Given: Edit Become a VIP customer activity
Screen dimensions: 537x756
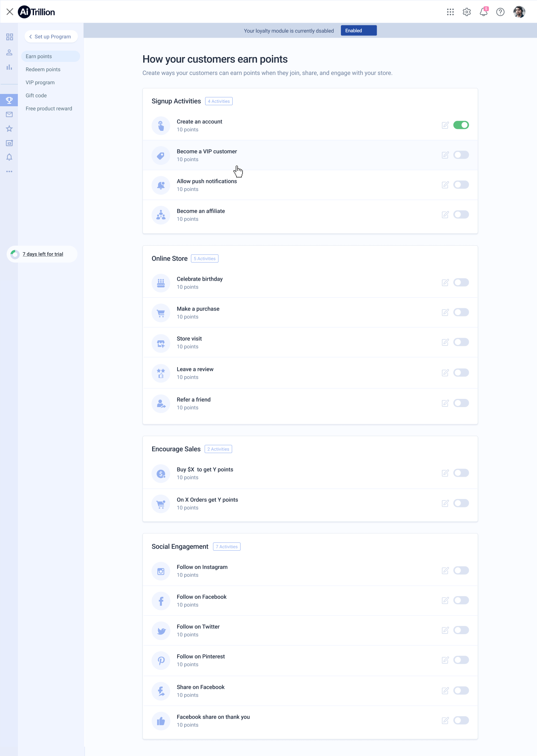Looking at the screenshot, I should (x=445, y=155).
